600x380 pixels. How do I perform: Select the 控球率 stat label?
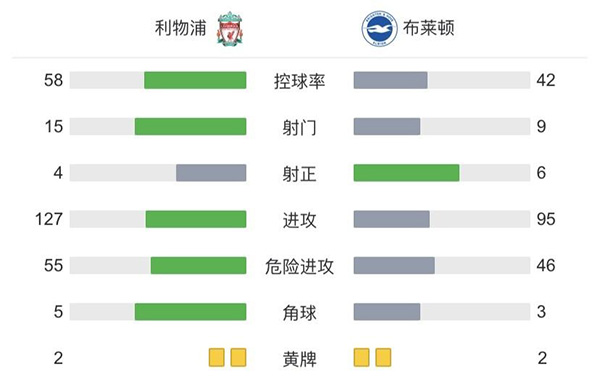coord(300,81)
